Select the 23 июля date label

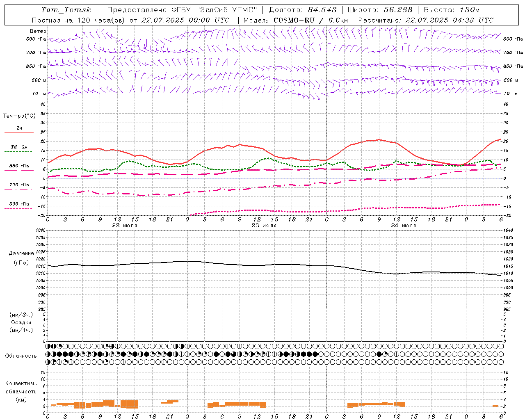coord(264,226)
